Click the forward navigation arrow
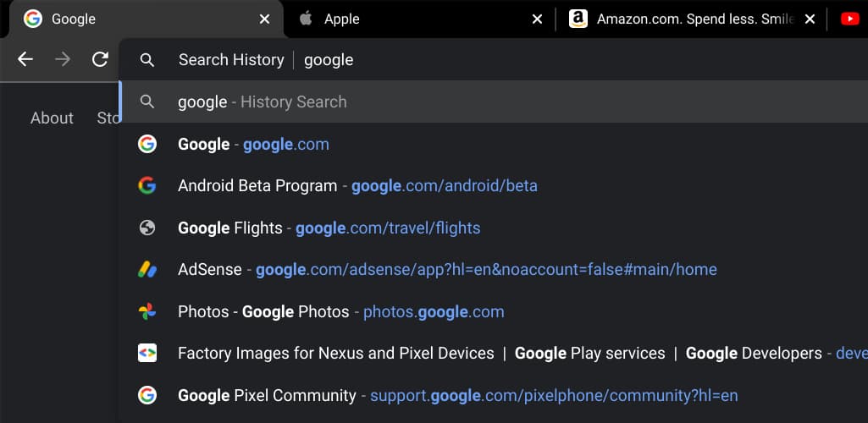This screenshot has height=423, width=868. 63,59
